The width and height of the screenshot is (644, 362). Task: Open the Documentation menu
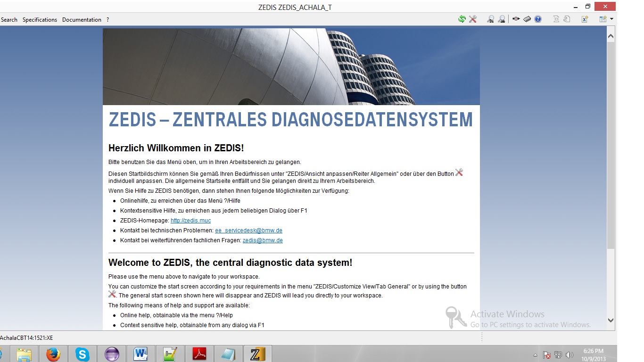point(82,20)
